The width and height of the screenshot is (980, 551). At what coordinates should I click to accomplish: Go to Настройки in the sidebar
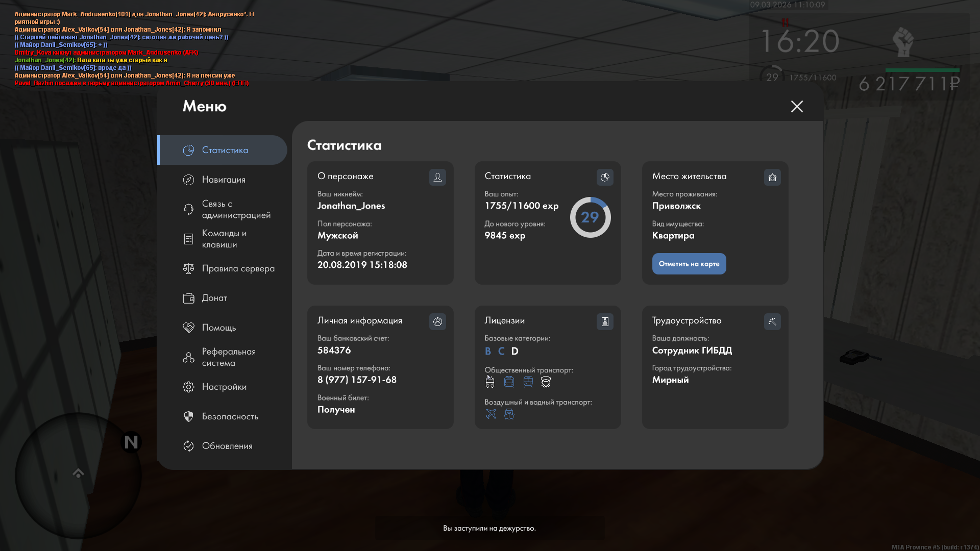point(224,387)
